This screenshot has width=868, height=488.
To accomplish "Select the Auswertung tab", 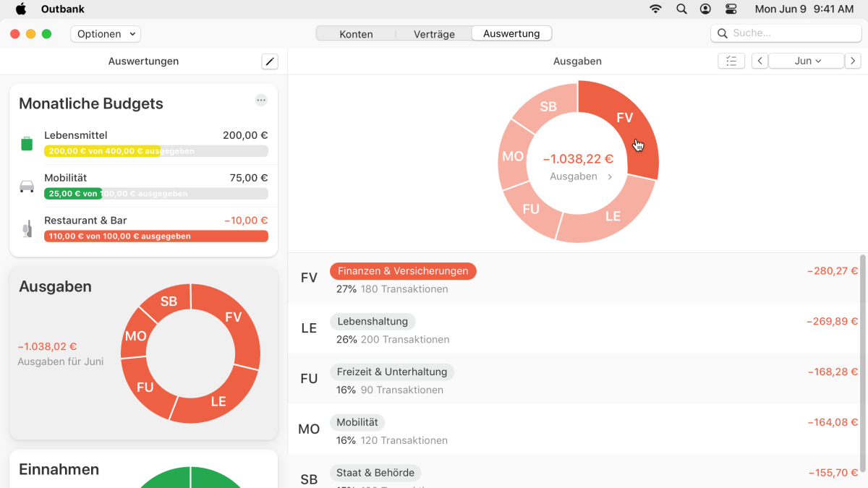I will point(511,34).
